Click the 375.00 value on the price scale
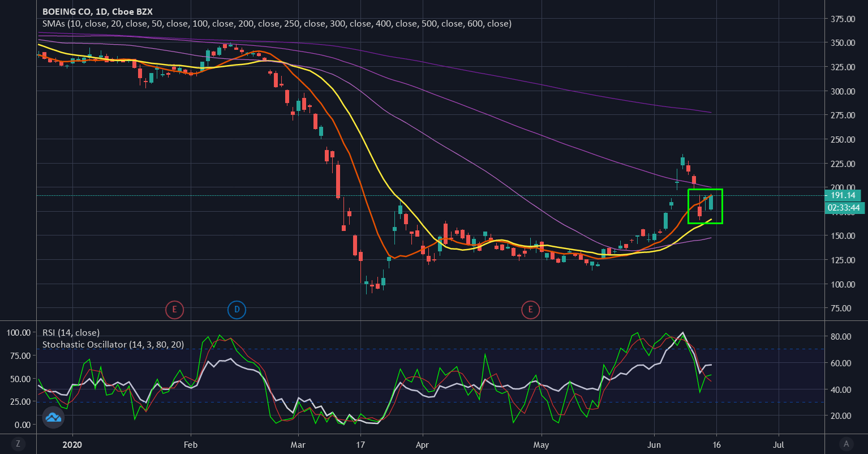The image size is (868, 454). (843, 19)
